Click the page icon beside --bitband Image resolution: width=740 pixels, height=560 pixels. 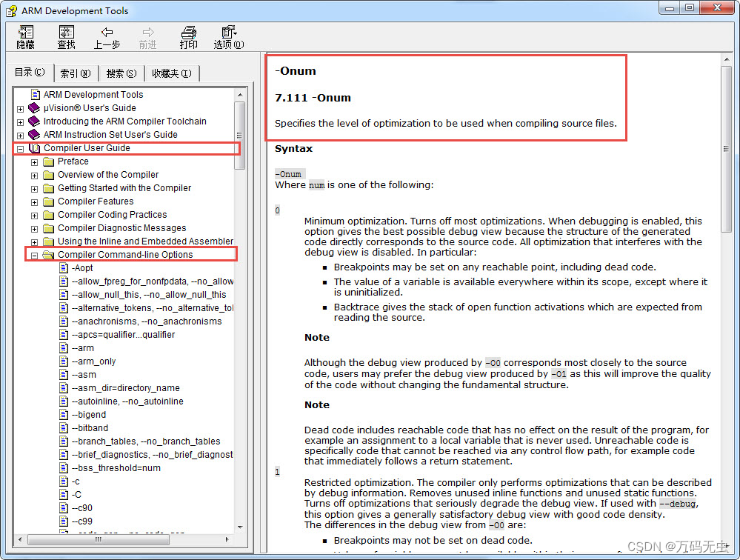[64, 428]
